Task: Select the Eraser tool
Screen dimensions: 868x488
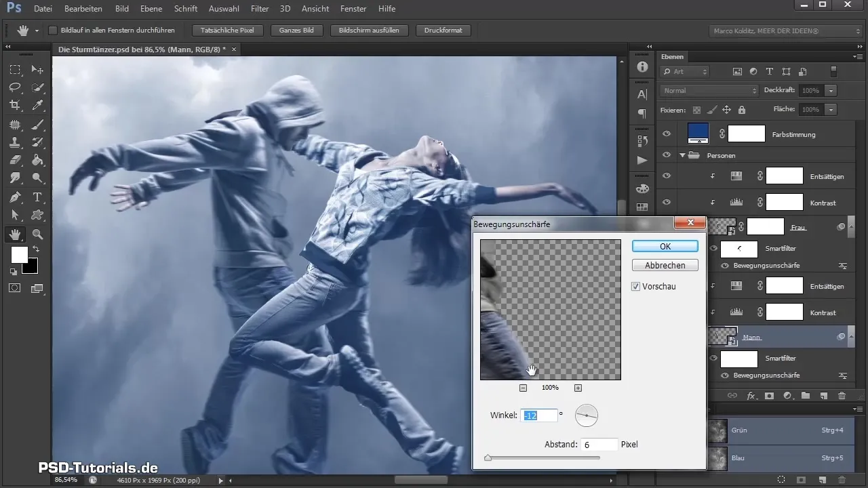Action: (x=15, y=161)
